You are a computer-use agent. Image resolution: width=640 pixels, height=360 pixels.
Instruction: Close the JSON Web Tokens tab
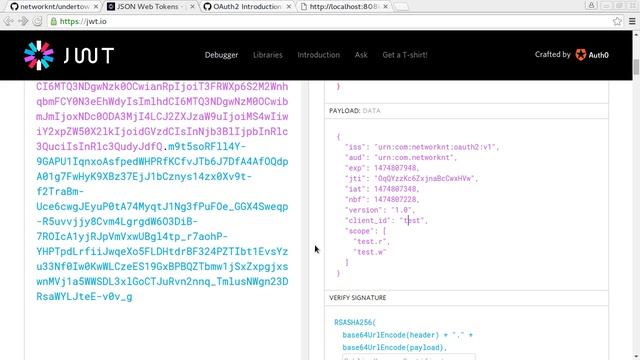(x=192, y=7)
